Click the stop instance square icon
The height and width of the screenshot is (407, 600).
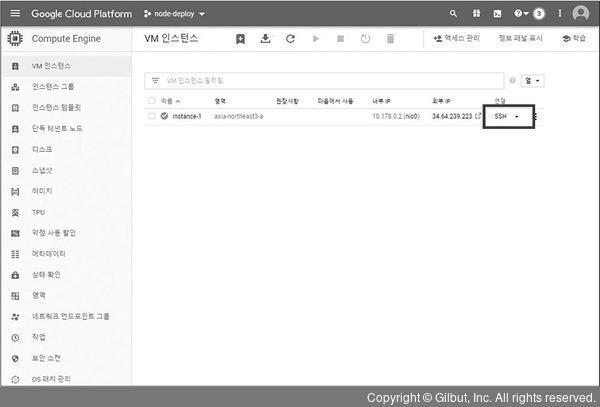[340, 38]
